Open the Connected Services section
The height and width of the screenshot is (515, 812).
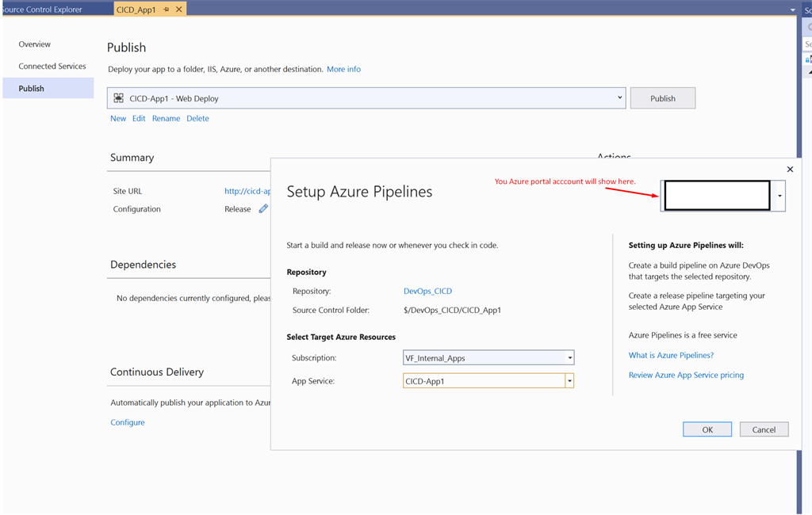tap(52, 67)
